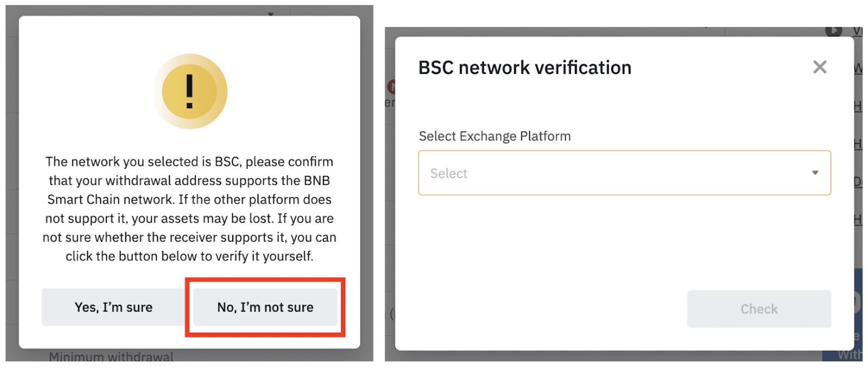Click the Select Exchange Platform label
Viewport: 868px width, 368px height.
tap(495, 136)
